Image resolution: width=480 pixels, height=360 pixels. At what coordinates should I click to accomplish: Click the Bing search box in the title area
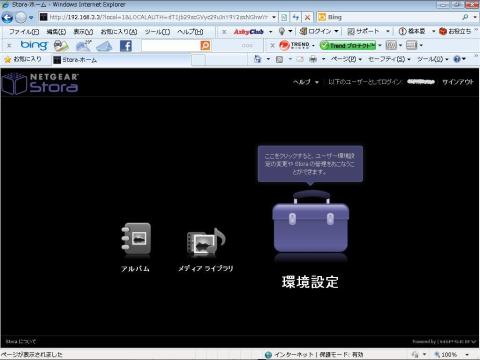point(388,17)
